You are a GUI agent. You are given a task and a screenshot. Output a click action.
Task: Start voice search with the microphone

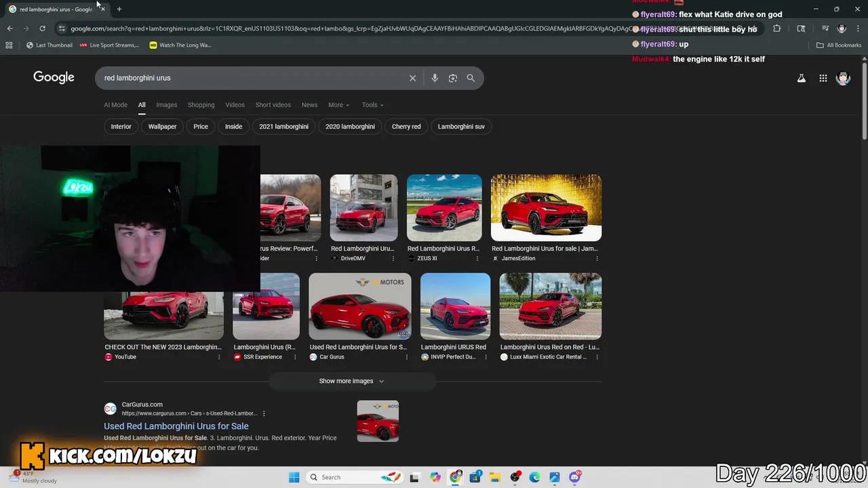click(x=435, y=78)
